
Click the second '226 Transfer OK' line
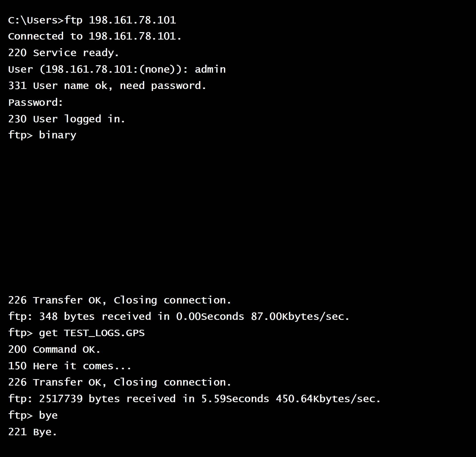coord(120,382)
